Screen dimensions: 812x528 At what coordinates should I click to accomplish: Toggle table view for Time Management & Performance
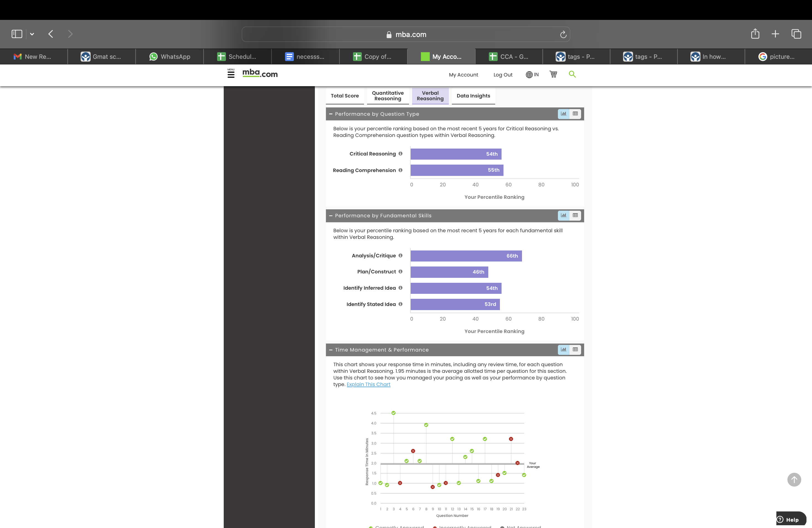coord(576,350)
